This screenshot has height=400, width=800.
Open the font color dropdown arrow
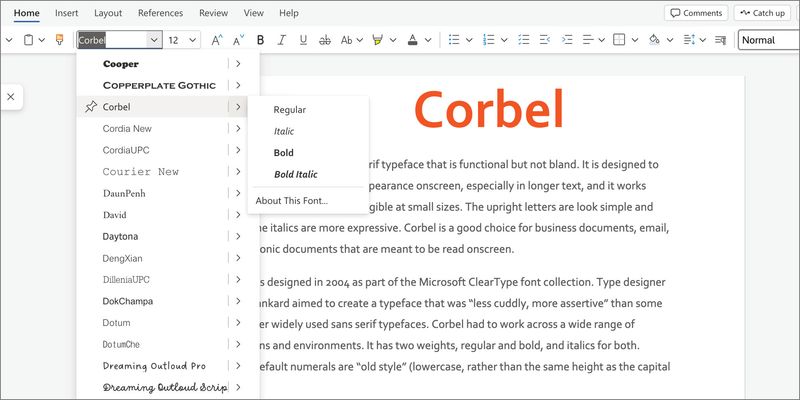click(x=428, y=40)
